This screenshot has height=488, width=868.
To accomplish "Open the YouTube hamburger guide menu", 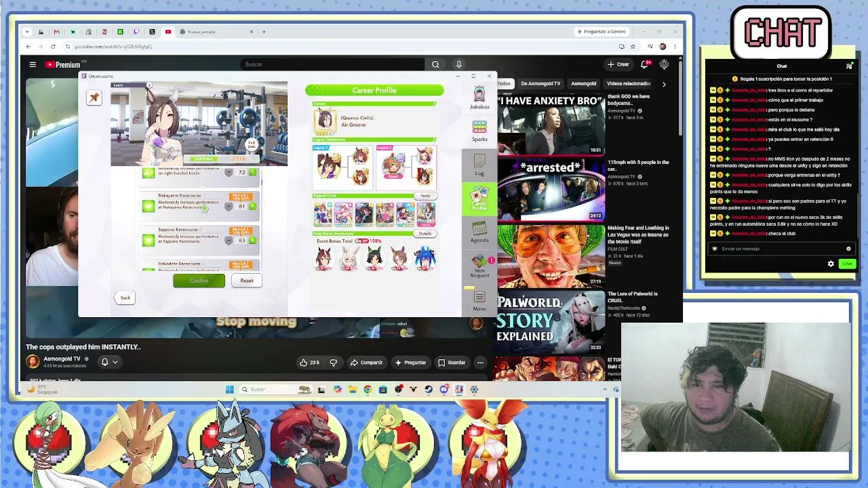I will [x=33, y=64].
